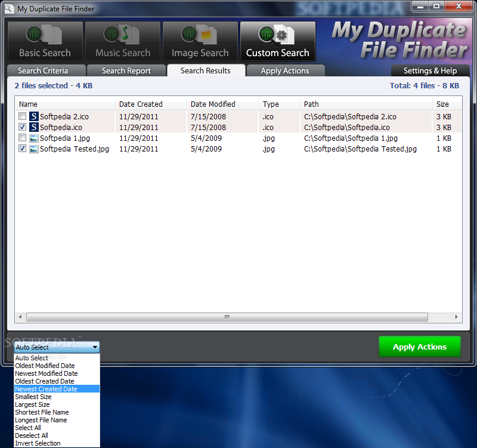Click the 'Total: 4 files - 8 KB' text
Screen dimensions: 477x448
tap(425, 85)
